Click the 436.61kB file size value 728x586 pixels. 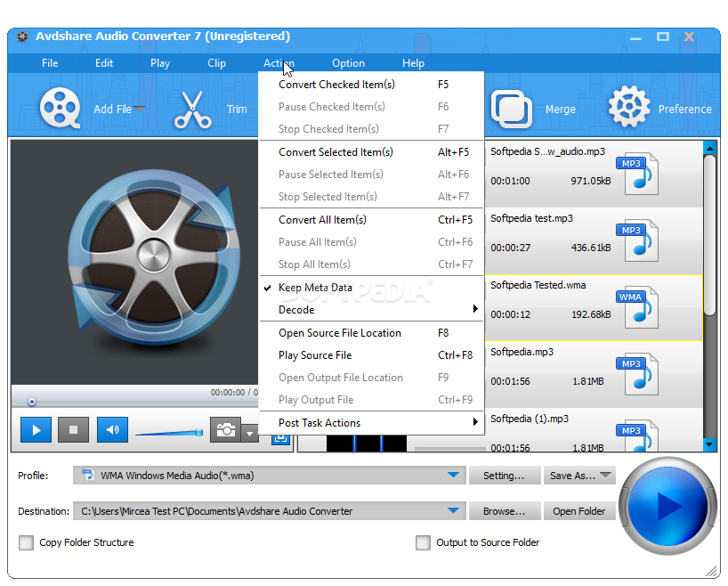[591, 248]
